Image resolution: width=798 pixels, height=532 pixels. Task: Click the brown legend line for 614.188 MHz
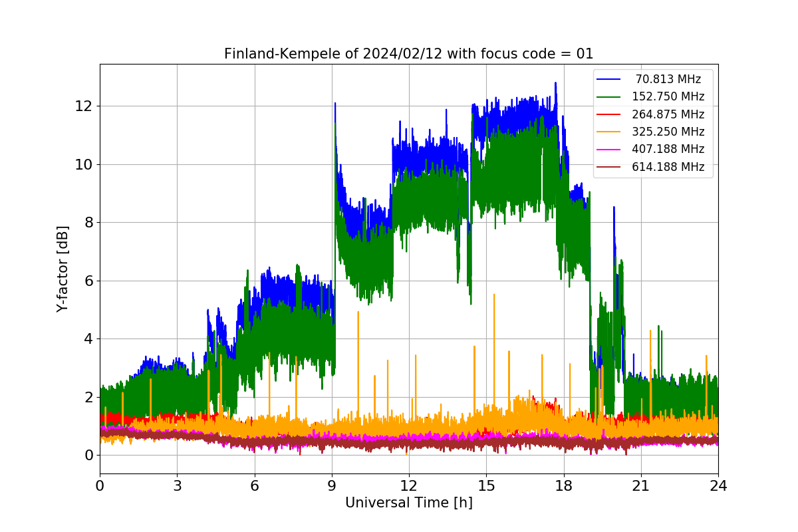608,167
